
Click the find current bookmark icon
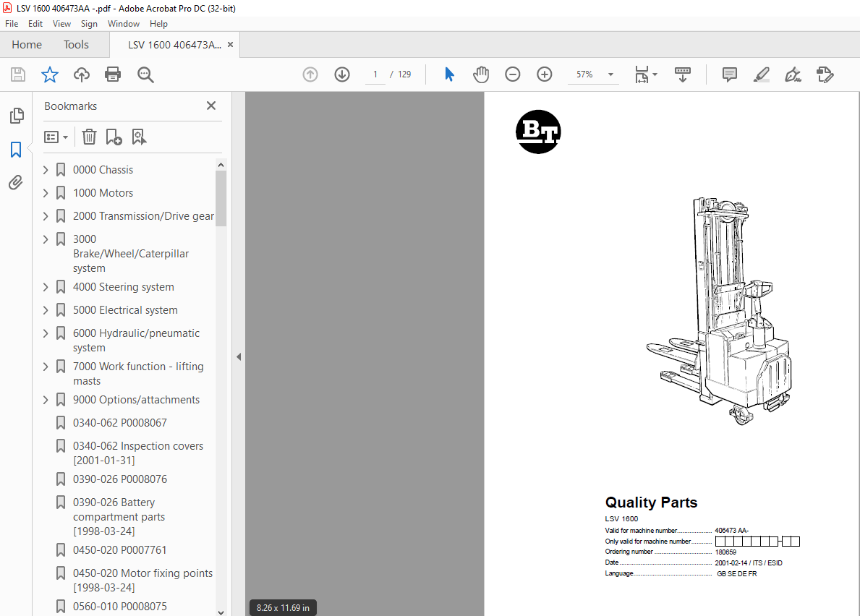pos(139,137)
